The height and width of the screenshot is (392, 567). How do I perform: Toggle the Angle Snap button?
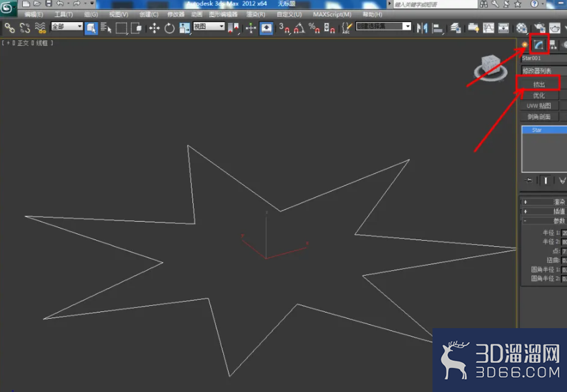299,28
